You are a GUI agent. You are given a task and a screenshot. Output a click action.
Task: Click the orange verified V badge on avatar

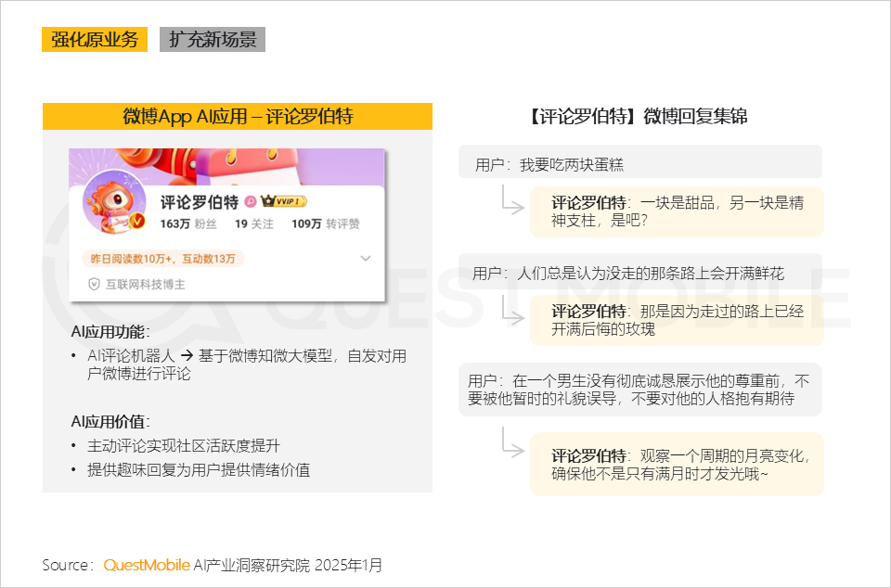pos(137,221)
